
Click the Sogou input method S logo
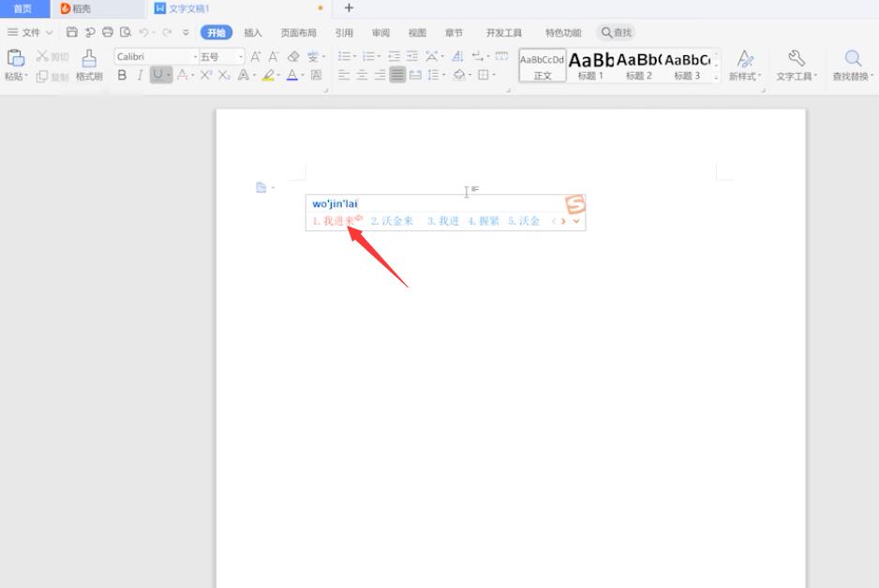click(574, 204)
